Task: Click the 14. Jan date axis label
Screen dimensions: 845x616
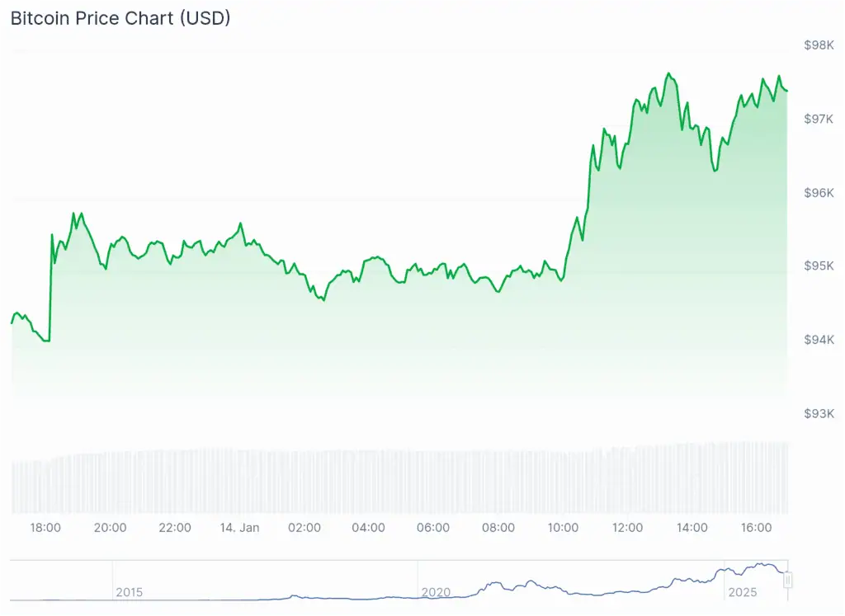Action: click(x=239, y=528)
